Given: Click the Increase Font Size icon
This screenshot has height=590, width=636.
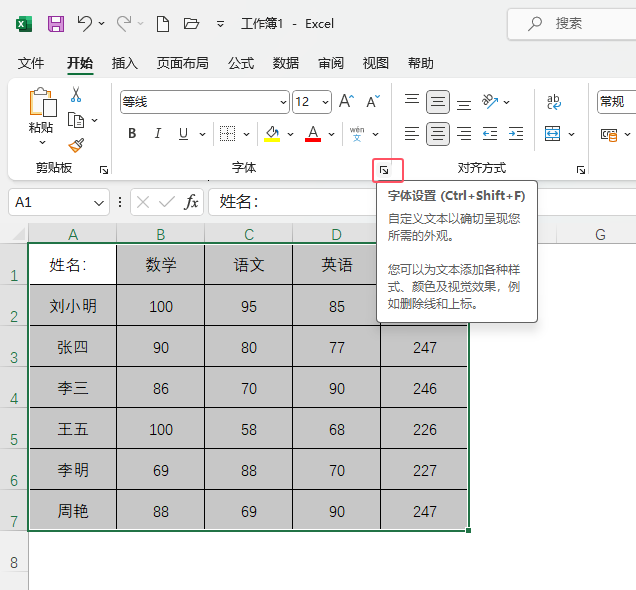Looking at the screenshot, I should 346,101.
